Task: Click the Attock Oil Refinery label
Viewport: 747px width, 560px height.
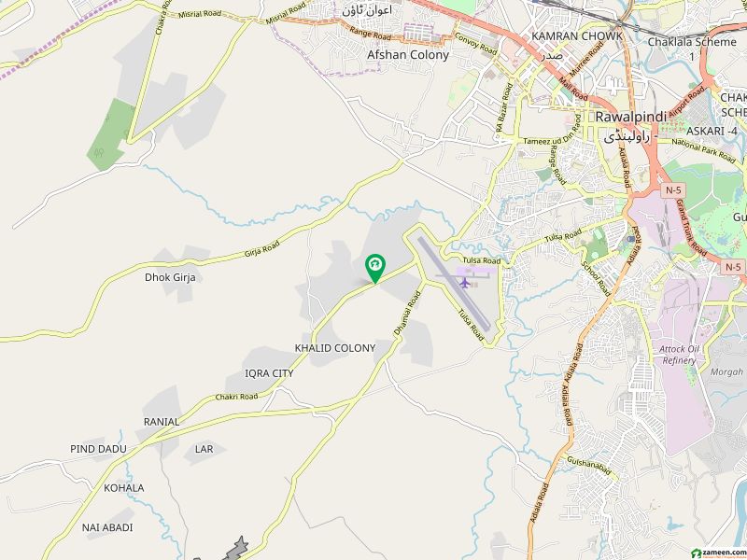Action: click(679, 355)
